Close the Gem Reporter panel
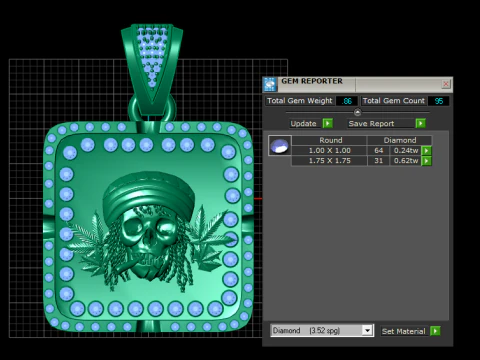 pos(446,84)
